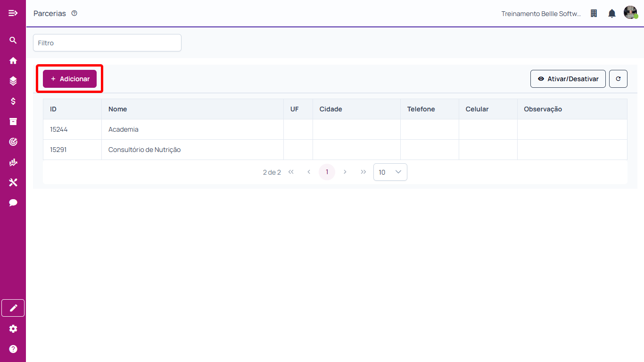Open the dollar sign financial icon
This screenshot has width=644, height=362.
13,101
